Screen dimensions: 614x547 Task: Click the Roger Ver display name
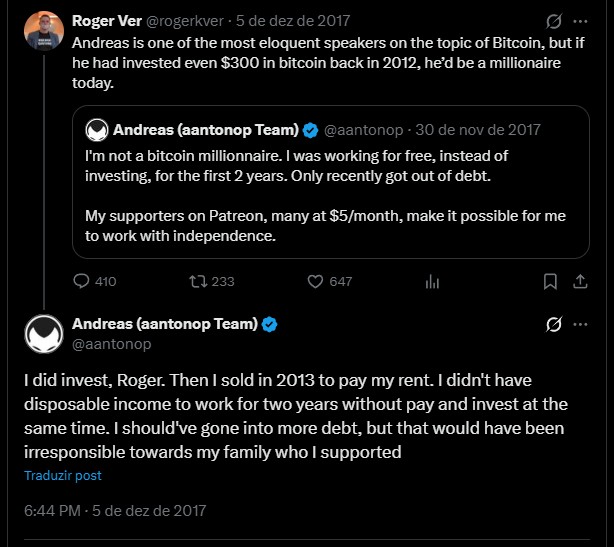110,21
